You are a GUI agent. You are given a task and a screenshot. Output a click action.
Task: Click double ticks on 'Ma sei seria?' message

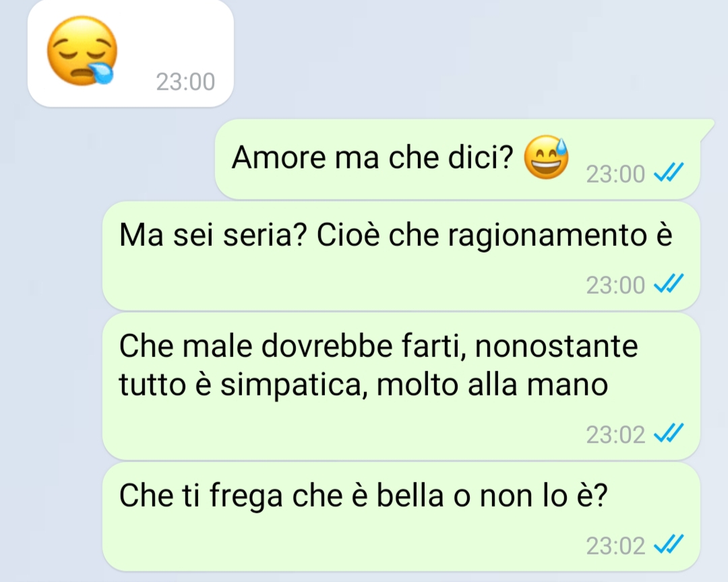click(x=669, y=284)
